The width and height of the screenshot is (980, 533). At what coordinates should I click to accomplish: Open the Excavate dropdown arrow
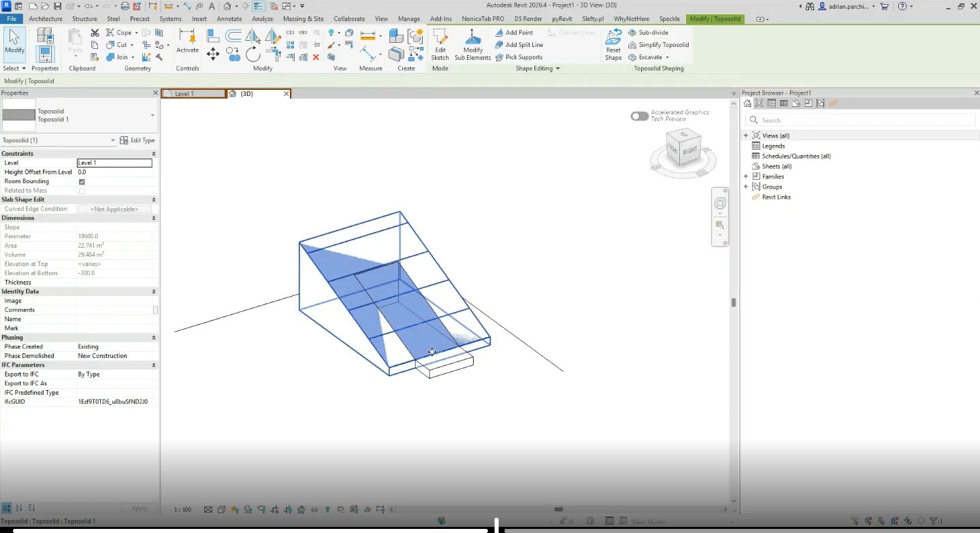(x=667, y=57)
